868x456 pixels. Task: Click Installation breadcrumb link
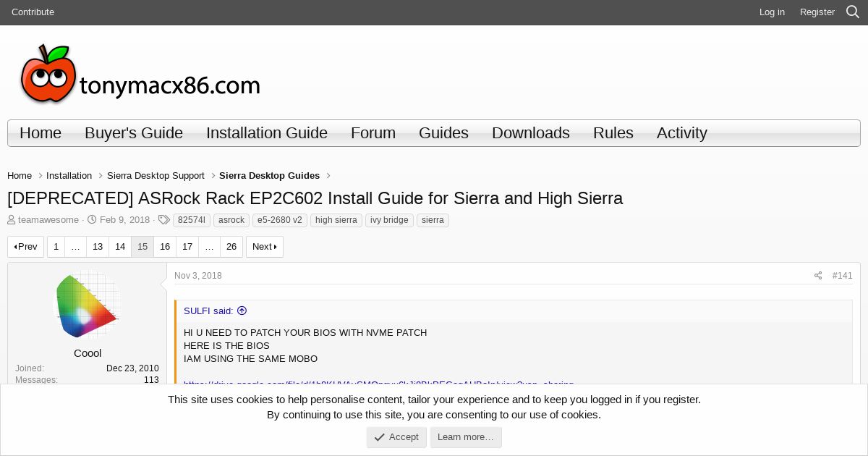(69, 176)
